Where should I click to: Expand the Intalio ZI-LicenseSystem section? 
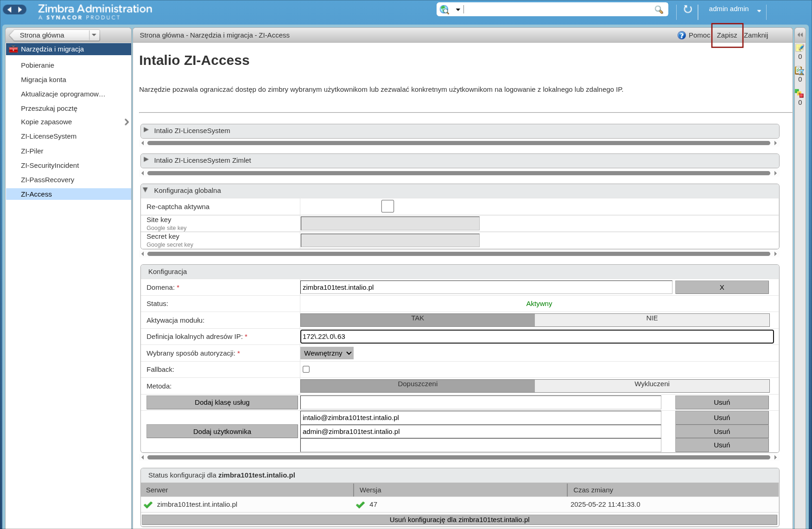[146, 130]
